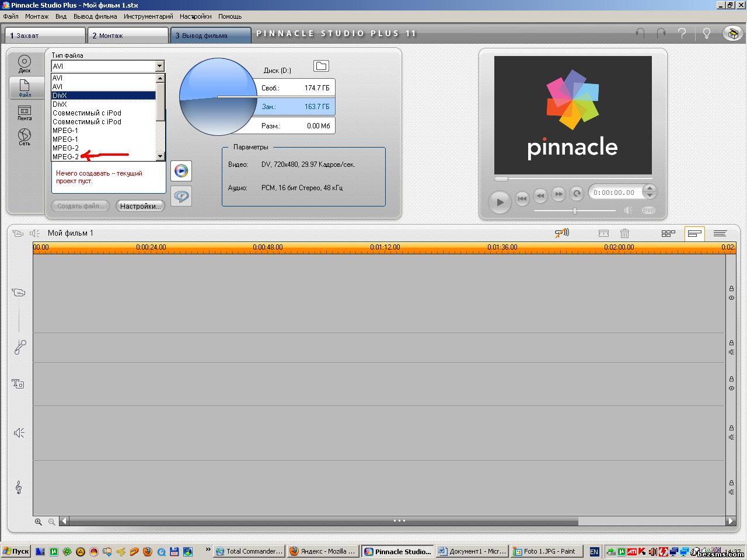Switch to storyboard view icon
Image resolution: width=747 pixels, height=560 pixels.
(x=668, y=233)
